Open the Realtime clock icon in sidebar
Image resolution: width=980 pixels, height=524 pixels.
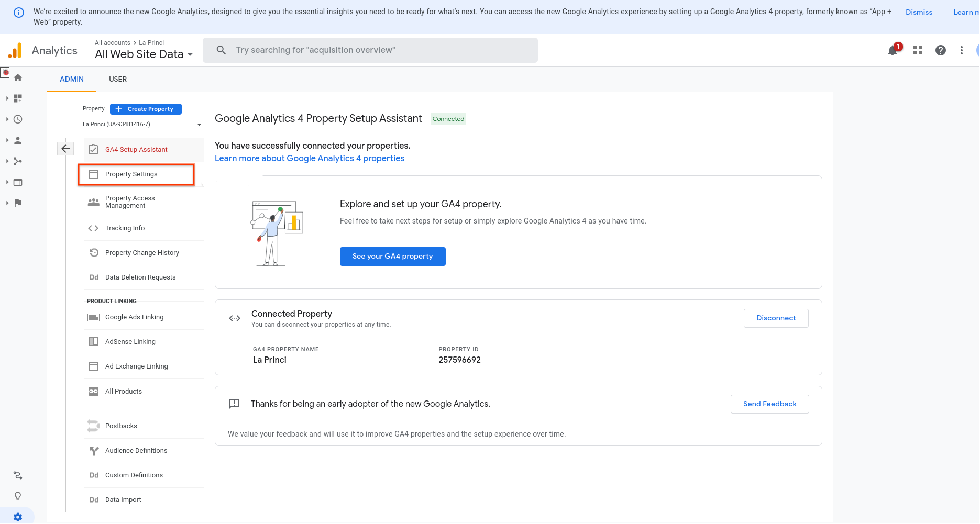[x=18, y=119]
